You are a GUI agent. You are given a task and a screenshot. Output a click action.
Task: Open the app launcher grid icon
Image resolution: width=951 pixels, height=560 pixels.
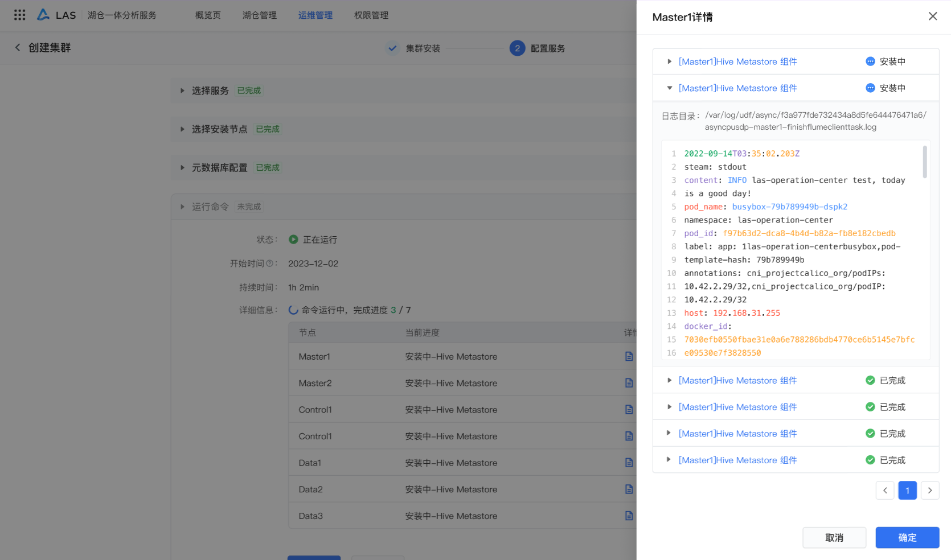tap(20, 15)
